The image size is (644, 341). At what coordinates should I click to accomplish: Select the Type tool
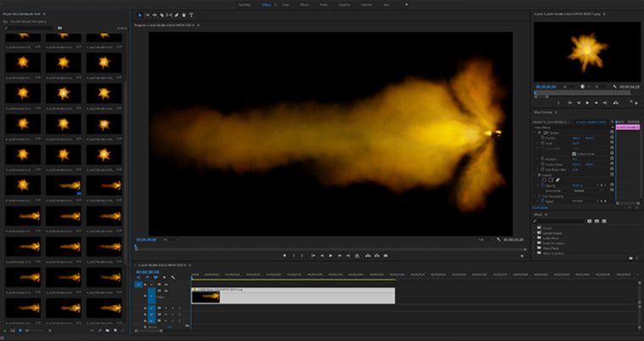click(x=192, y=15)
